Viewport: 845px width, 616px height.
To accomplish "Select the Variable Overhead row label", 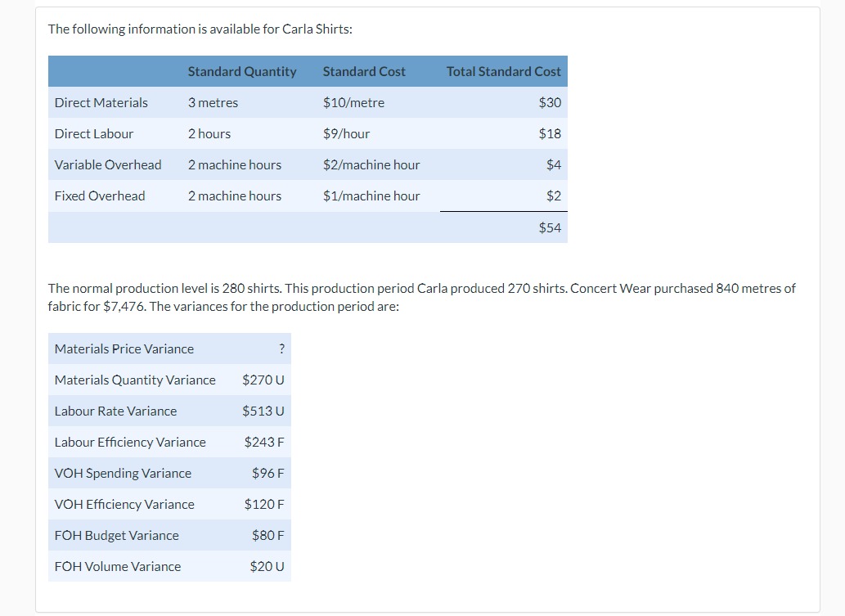I will pos(107,164).
